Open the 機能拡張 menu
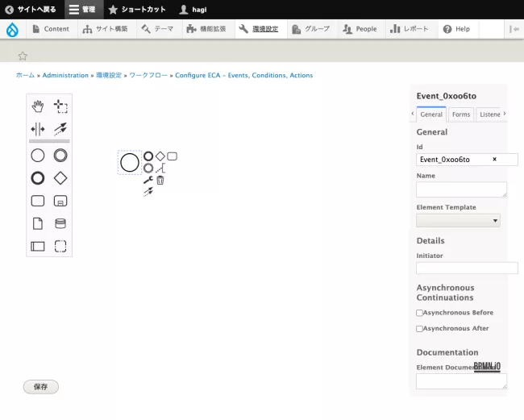Viewport: 524px width, 420px height. click(x=206, y=29)
